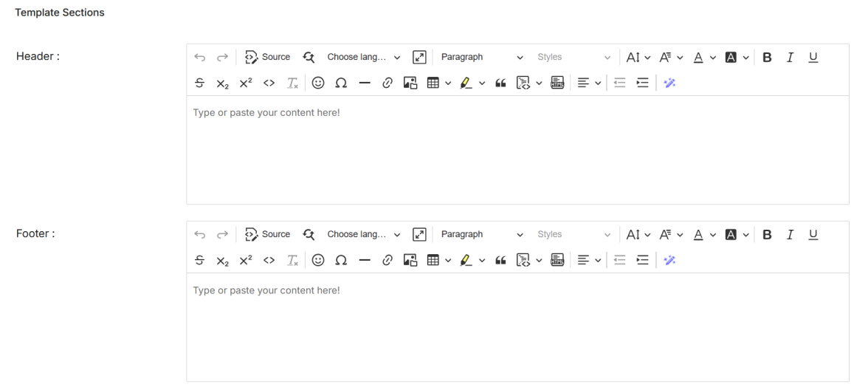This screenshot has height=390, width=868.
Task: Open font family dropdown in Header editor
Action: pyautogui.click(x=671, y=57)
